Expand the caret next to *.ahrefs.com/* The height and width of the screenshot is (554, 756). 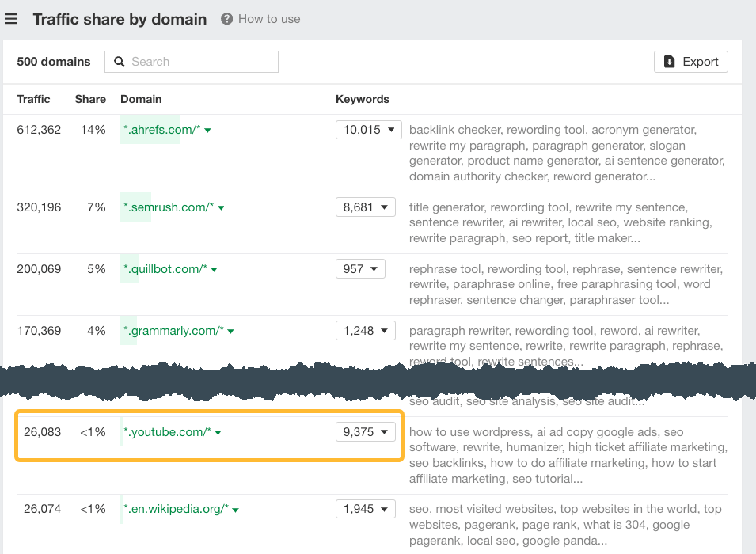click(207, 129)
